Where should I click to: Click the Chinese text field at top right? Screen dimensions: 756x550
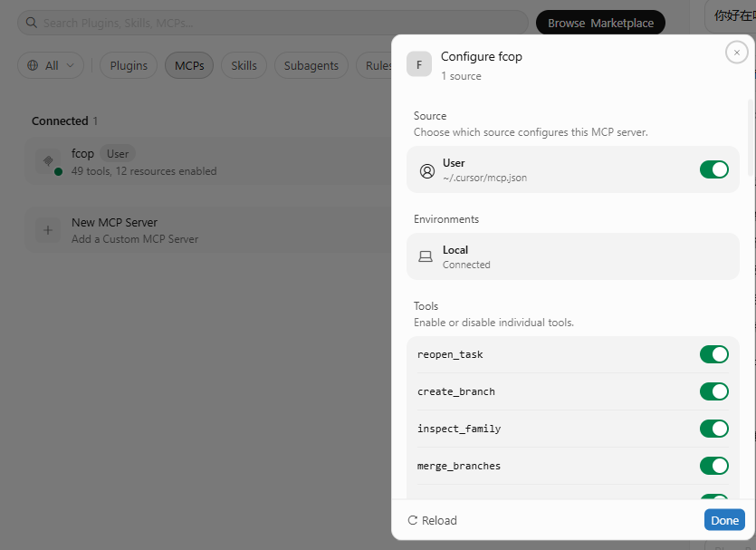pyautogui.click(x=731, y=16)
